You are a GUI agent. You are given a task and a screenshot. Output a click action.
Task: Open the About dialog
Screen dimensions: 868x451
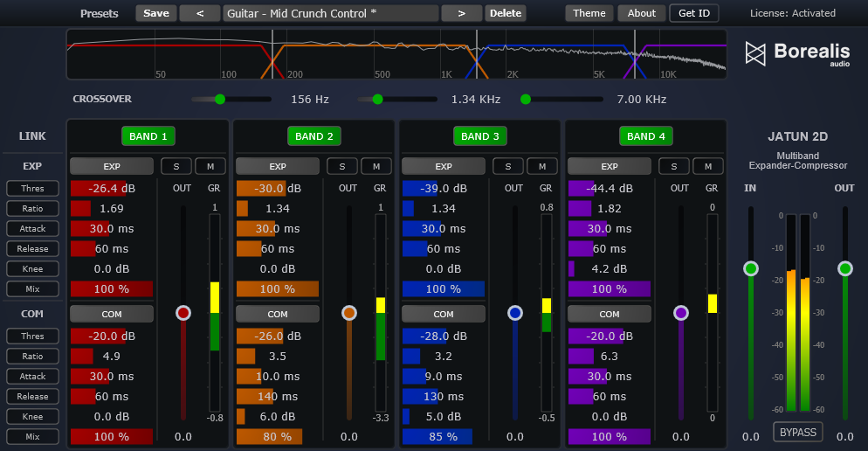(641, 13)
